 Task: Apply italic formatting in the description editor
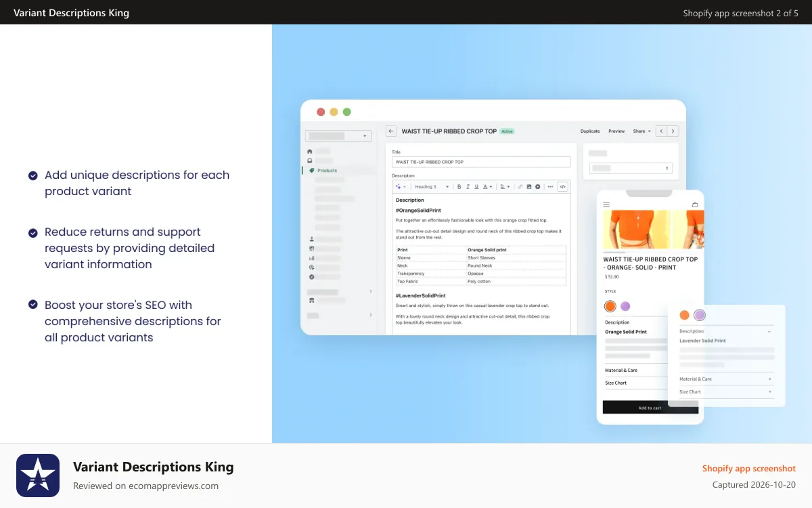[468, 187]
